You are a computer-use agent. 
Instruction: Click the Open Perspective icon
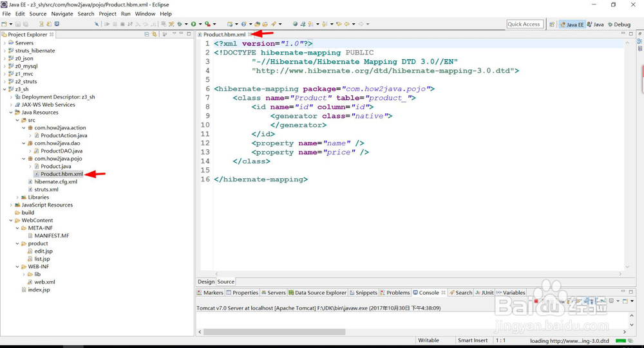coord(552,24)
